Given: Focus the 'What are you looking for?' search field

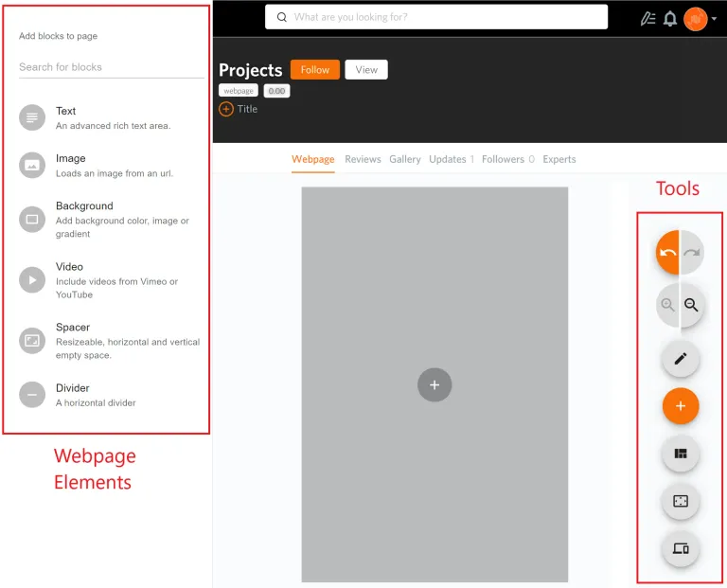Looking at the screenshot, I should point(436,17).
